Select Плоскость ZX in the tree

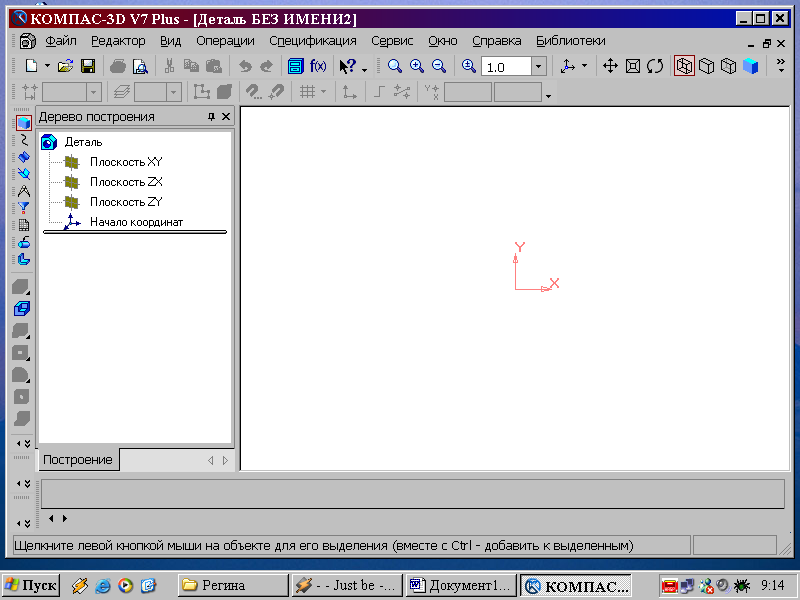tap(126, 182)
